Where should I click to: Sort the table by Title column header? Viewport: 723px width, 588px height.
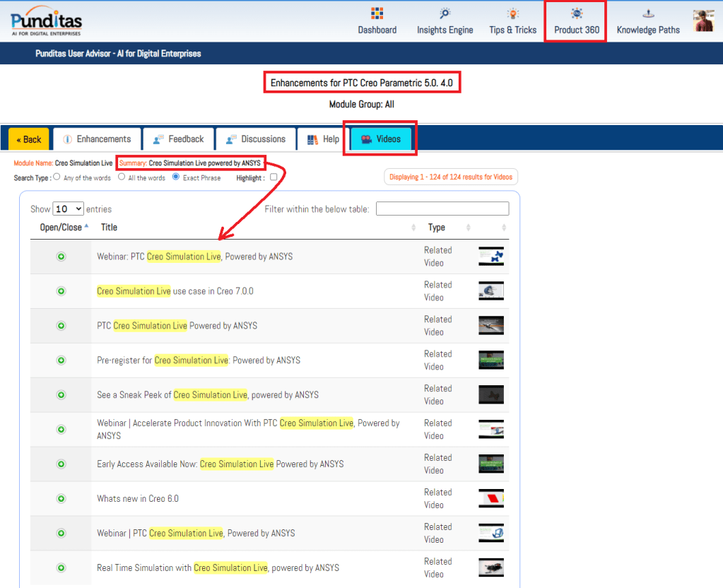(x=110, y=228)
